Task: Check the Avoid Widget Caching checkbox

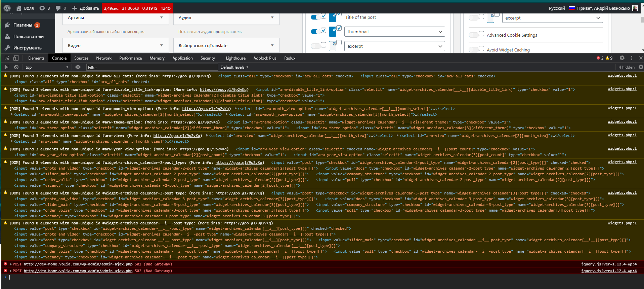Action: pyautogui.click(x=481, y=48)
